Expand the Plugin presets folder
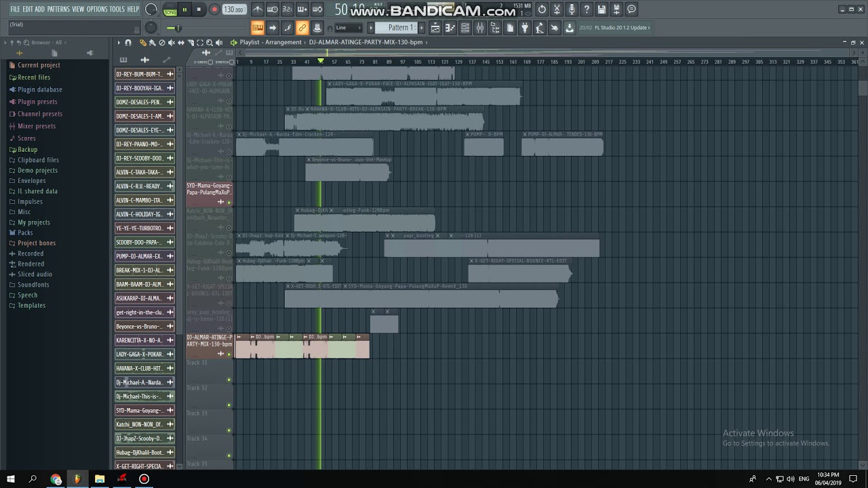868x488 pixels. click(37, 102)
